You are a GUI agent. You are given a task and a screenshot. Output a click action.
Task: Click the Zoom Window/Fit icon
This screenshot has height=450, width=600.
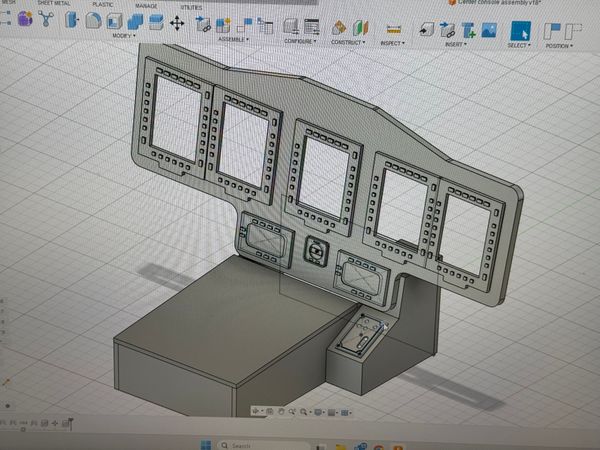click(x=305, y=412)
